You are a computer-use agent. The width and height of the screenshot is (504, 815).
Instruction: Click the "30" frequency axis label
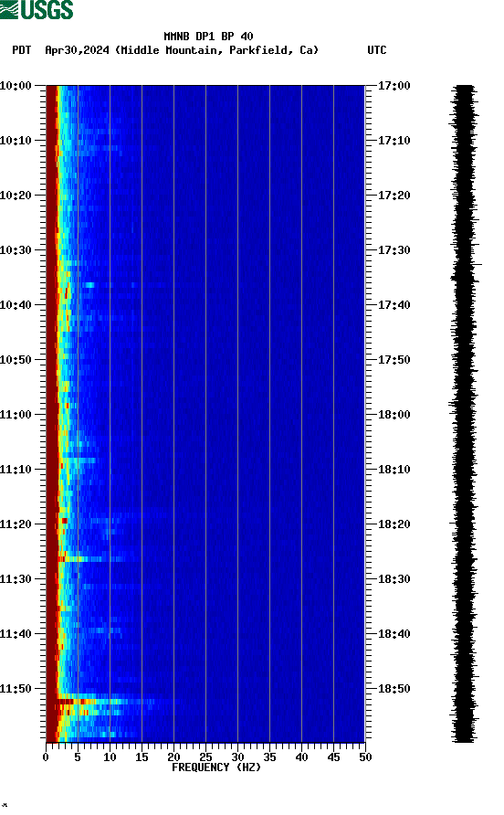[x=238, y=757]
